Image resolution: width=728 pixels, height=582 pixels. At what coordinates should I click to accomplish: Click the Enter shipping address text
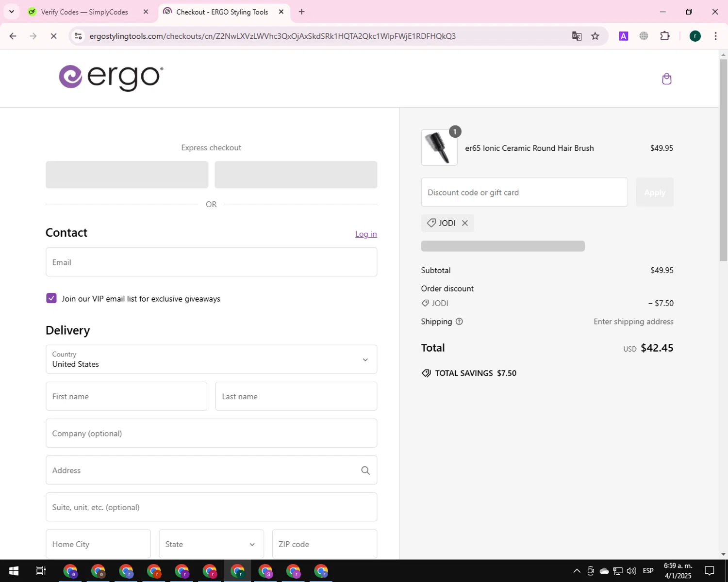633,322
